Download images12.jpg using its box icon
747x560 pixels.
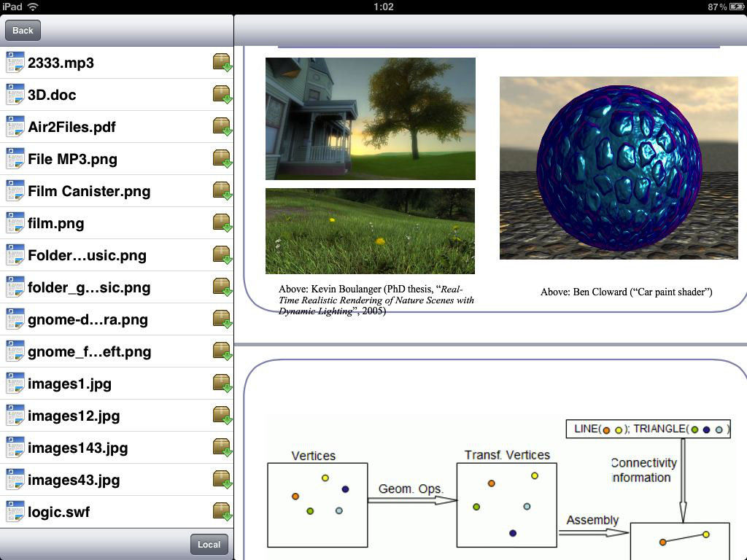tap(222, 415)
